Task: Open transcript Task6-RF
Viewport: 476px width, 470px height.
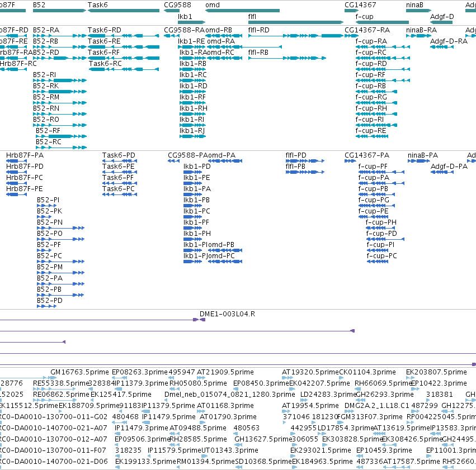Action: tap(104, 53)
